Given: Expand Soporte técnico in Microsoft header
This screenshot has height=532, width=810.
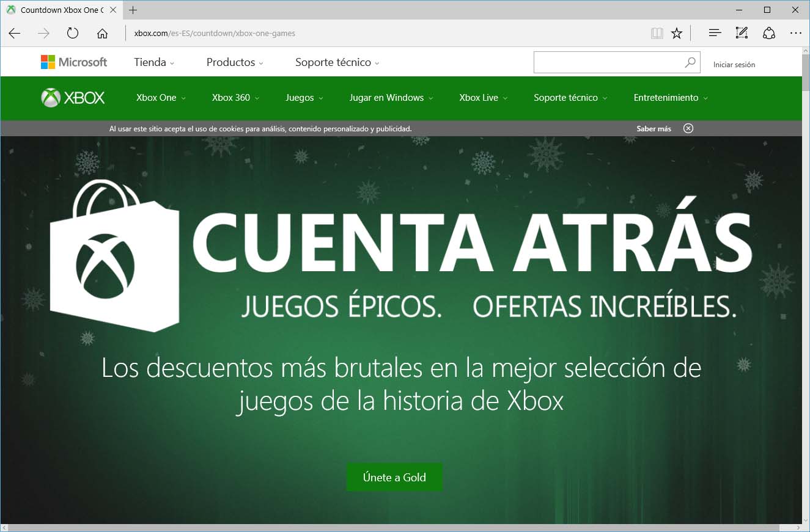Looking at the screenshot, I should [x=337, y=62].
